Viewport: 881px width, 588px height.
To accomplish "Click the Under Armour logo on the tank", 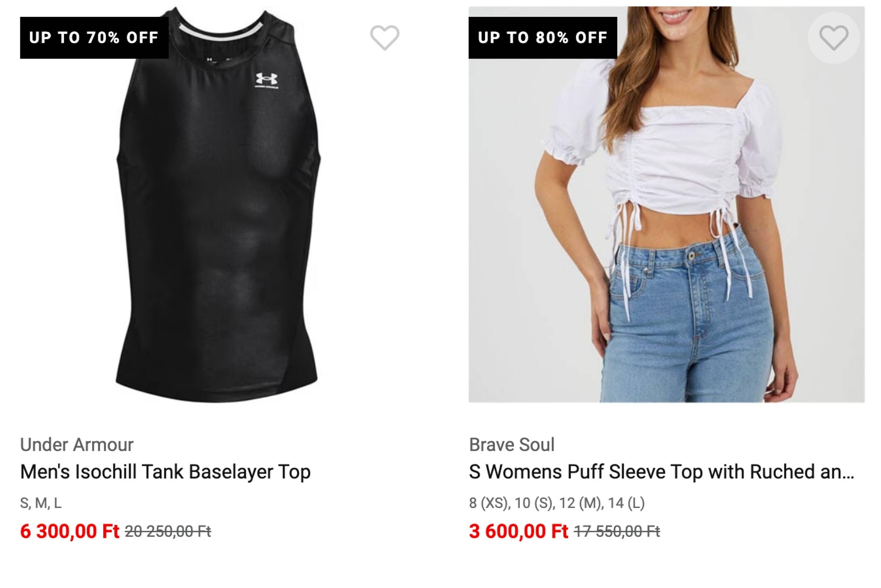I will [x=266, y=80].
